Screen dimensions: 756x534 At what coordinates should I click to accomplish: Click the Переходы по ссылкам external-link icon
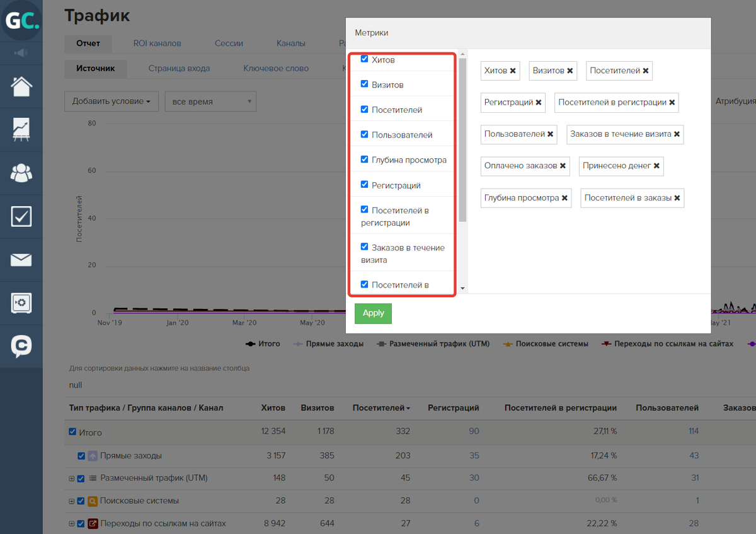click(93, 523)
